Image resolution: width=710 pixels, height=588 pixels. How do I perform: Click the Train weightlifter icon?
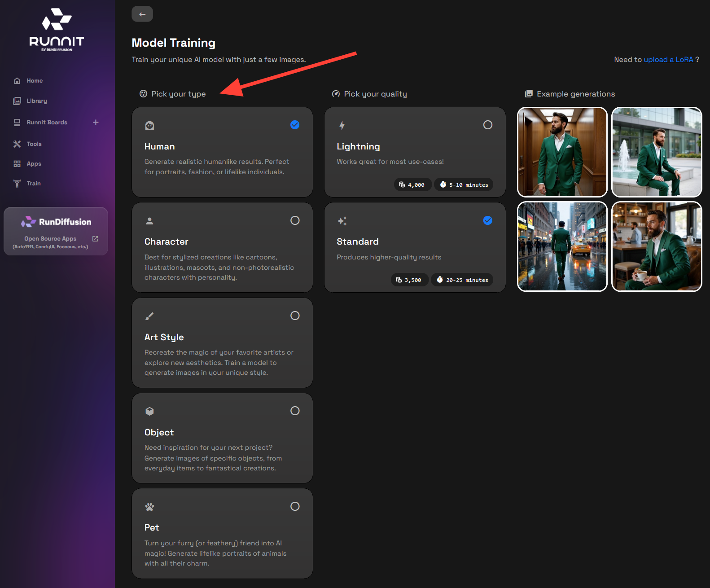[x=17, y=184]
